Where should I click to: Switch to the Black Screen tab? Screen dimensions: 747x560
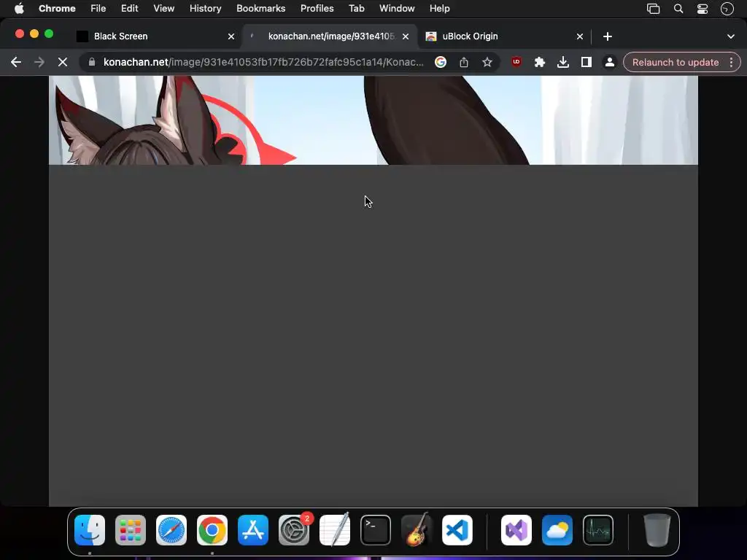pyautogui.click(x=155, y=36)
